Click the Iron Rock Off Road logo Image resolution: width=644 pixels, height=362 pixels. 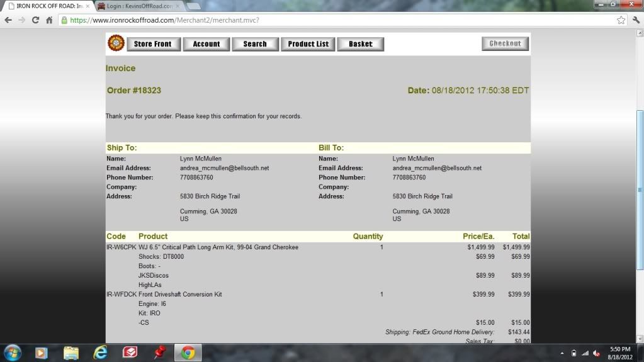coord(116,43)
